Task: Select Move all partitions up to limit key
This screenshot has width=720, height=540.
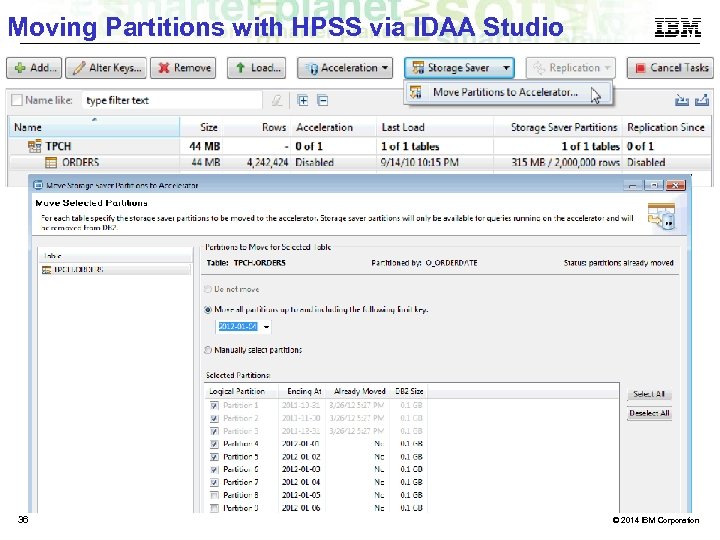Action: (x=208, y=310)
